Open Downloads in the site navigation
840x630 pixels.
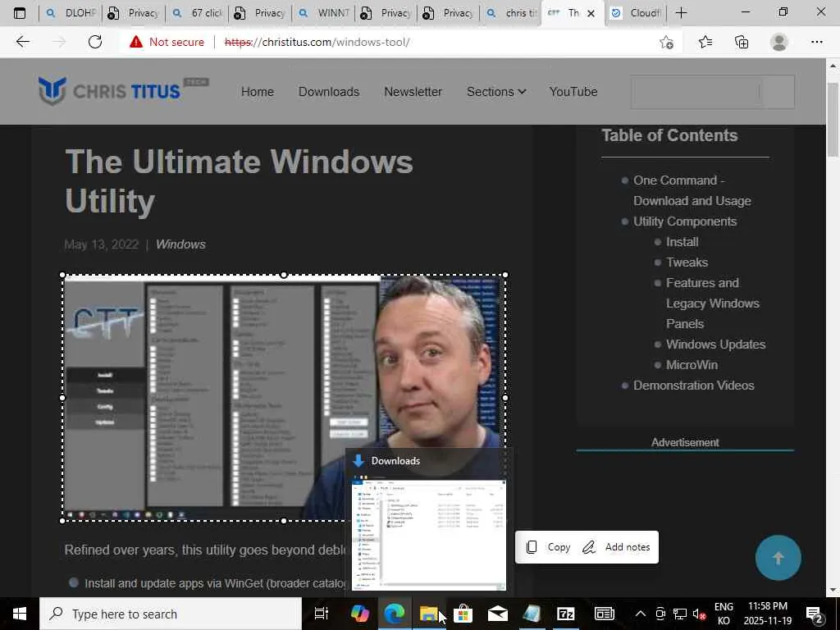click(x=329, y=92)
